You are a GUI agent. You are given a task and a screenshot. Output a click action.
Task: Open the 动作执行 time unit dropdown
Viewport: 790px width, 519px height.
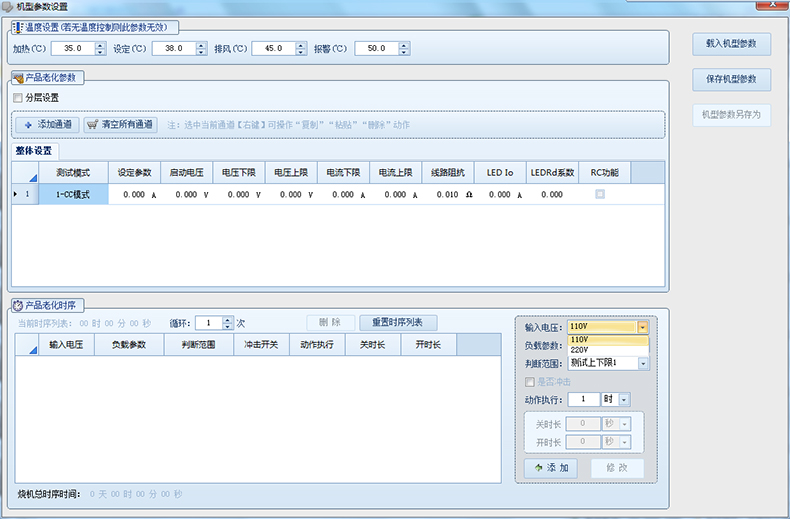[625, 399]
